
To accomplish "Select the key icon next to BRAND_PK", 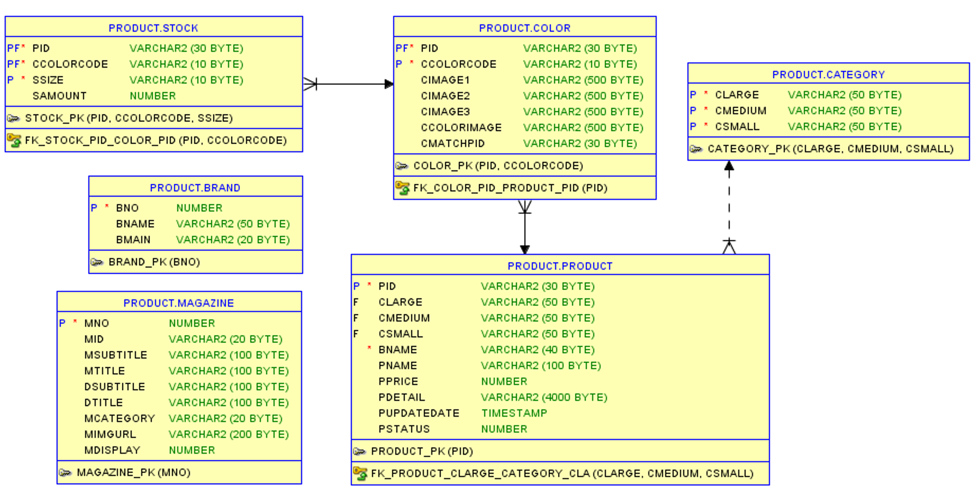I will tap(98, 262).
